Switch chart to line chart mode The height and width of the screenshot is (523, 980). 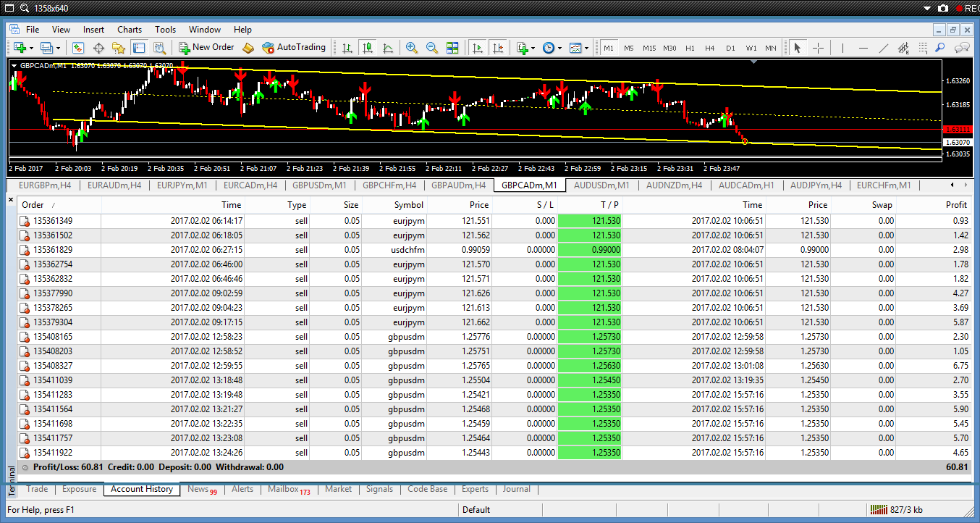pyautogui.click(x=388, y=48)
